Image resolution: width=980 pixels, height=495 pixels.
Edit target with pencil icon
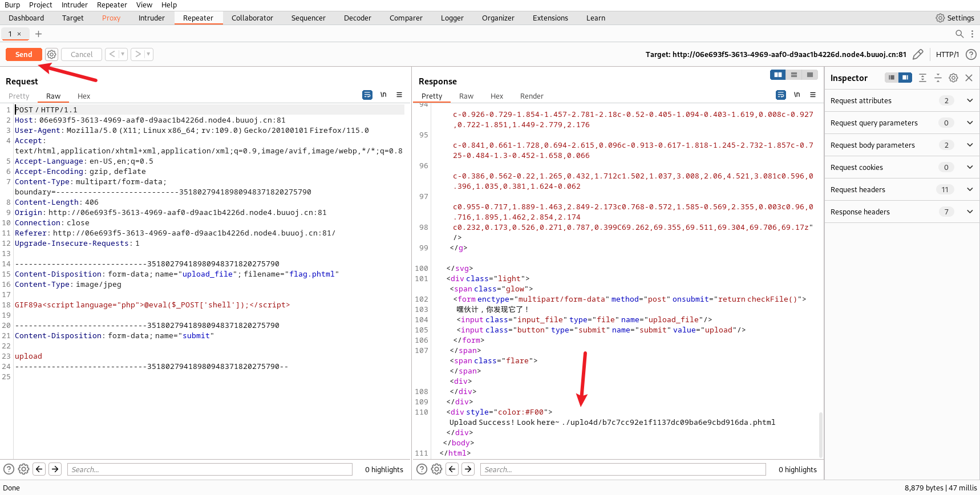[918, 54]
